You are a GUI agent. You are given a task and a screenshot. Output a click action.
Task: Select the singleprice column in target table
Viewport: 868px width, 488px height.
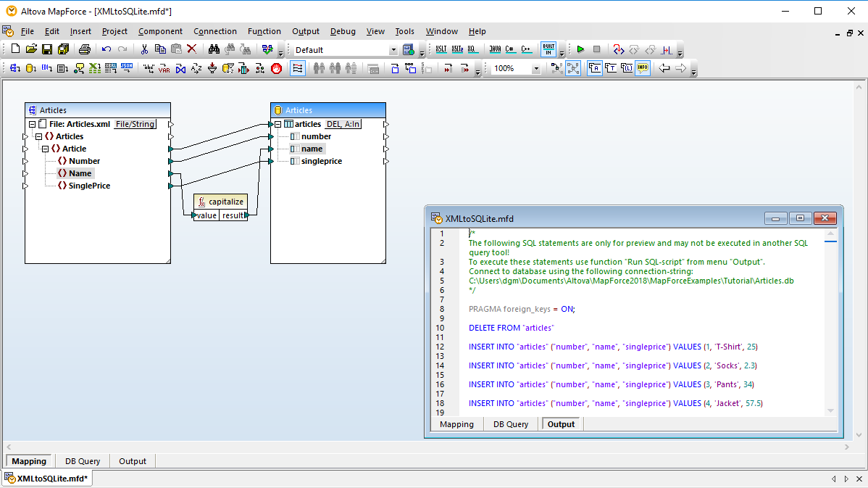tap(322, 161)
